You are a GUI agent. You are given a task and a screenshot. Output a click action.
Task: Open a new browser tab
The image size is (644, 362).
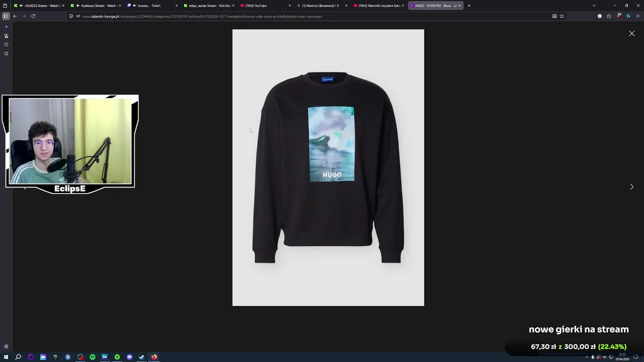[x=469, y=6]
